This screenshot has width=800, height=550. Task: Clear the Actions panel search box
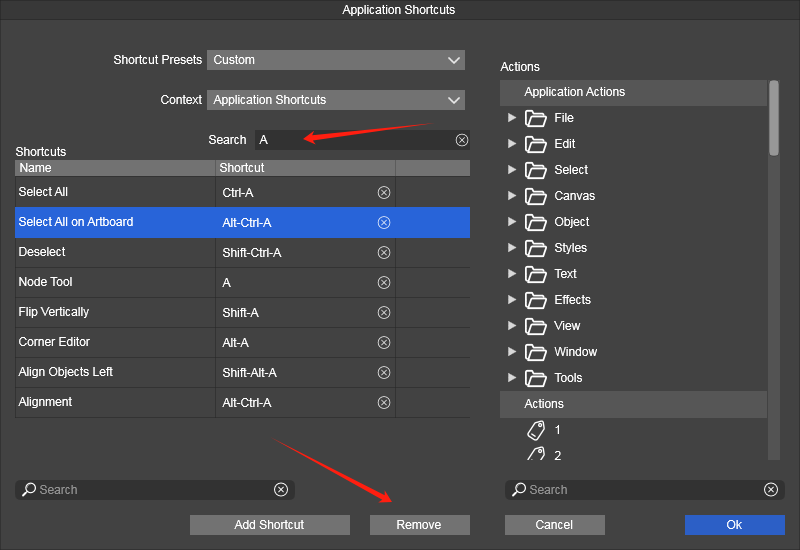[x=771, y=489]
